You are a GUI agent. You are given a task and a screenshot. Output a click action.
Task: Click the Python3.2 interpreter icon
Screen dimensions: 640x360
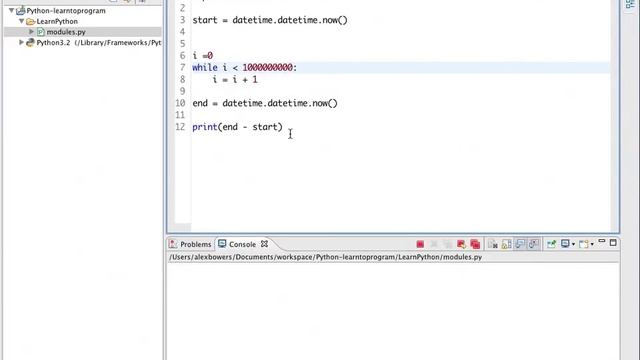(30, 42)
